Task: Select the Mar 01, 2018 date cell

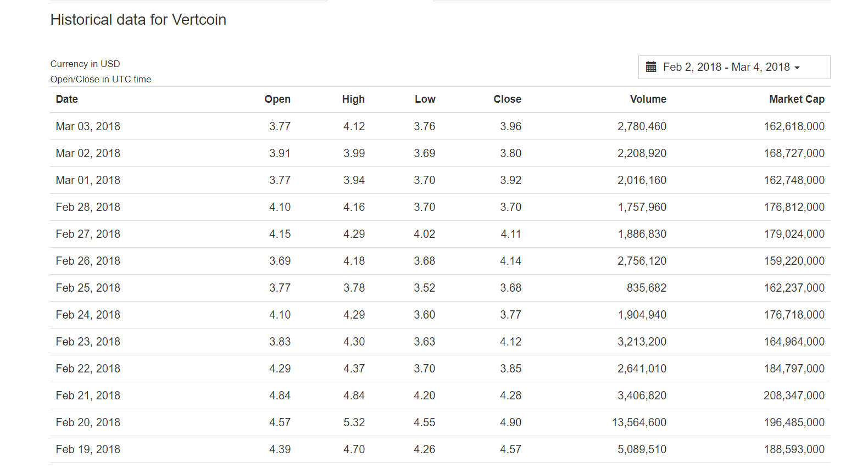Action: (x=88, y=180)
